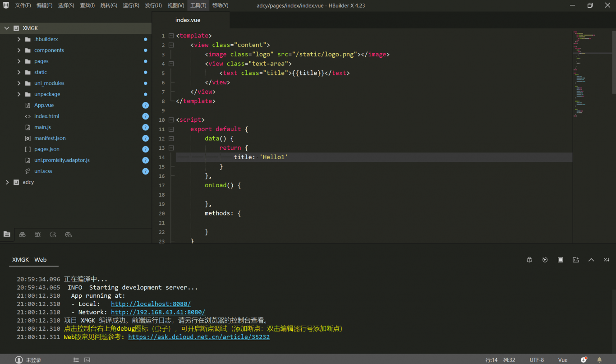Screen dimensions: 616x364
Task: Fold the export default block at line 11
Action: 171,129
